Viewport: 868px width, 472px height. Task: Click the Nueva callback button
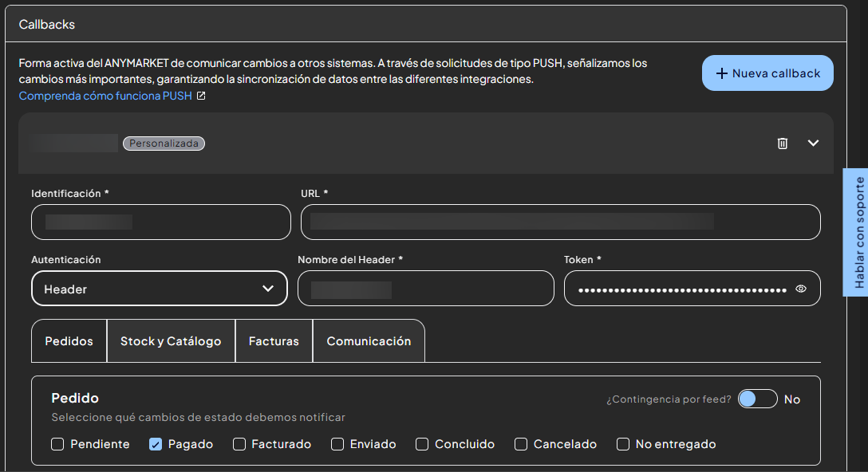click(767, 73)
